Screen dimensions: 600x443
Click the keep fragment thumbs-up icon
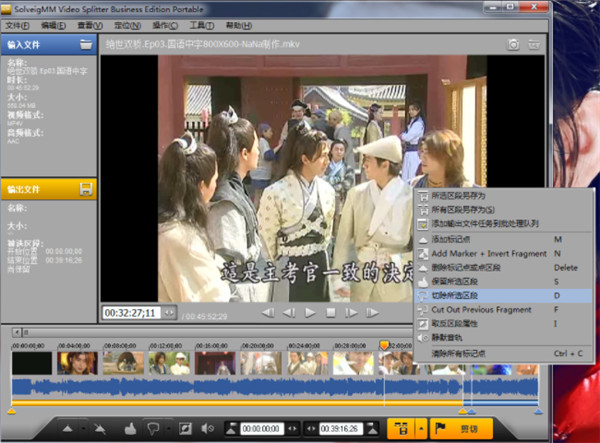click(129, 428)
